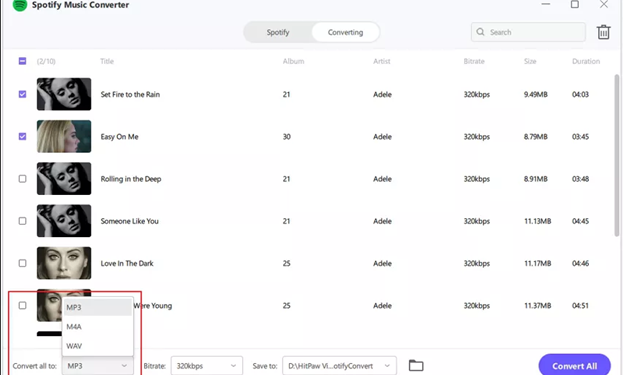This screenshot has width=623, height=375.
Task: Uncheck Set Fire to the Rain checkbox
Action: (22, 94)
